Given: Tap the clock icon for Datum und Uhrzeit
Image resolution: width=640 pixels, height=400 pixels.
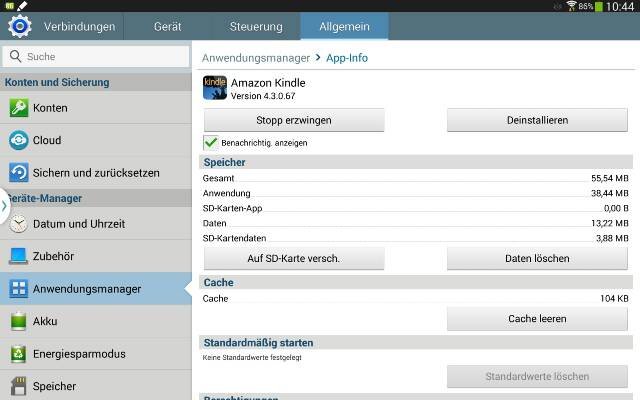Looking at the screenshot, I should coord(19,224).
